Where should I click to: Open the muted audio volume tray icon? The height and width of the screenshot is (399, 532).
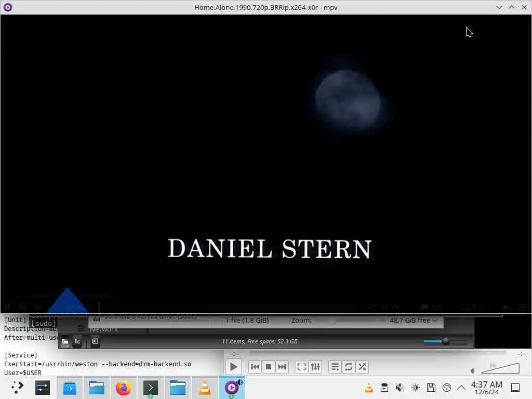[x=400, y=388]
